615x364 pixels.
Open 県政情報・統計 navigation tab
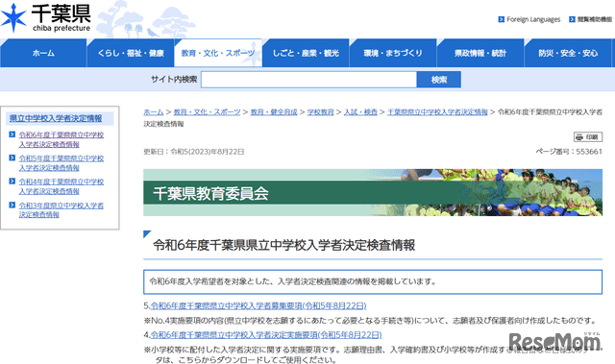coord(480,53)
